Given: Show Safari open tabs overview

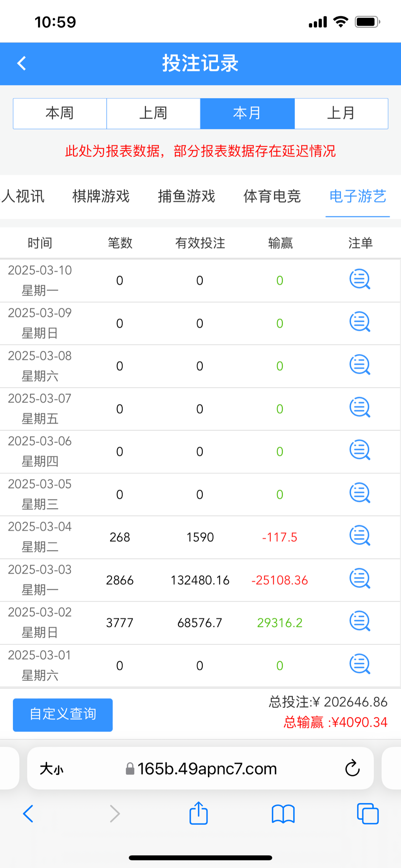Looking at the screenshot, I should click(x=367, y=814).
